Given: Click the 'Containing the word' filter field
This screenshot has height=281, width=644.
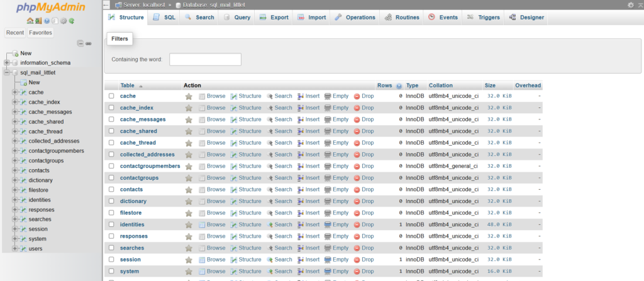Looking at the screenshot, I should tap(206, 59).
